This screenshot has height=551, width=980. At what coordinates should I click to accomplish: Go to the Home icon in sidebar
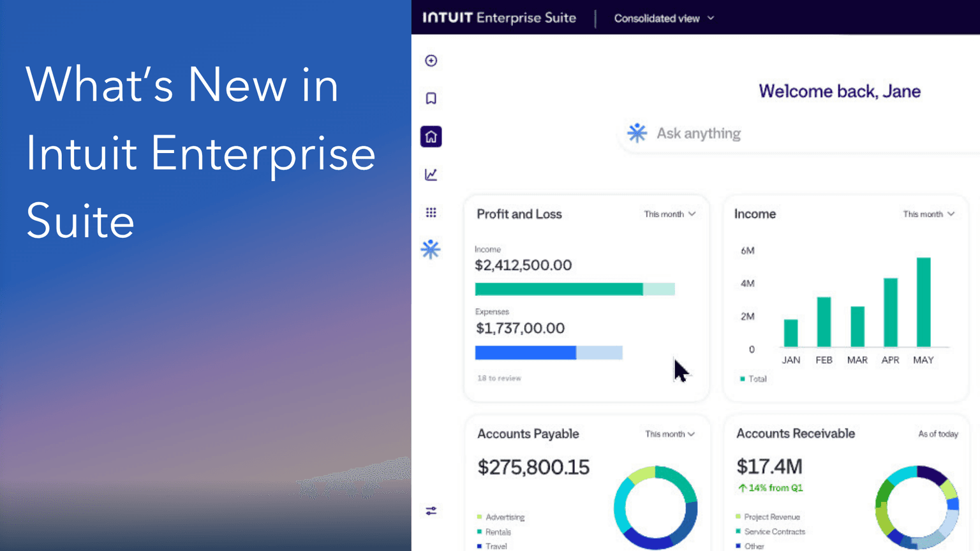tap(431, 136)
